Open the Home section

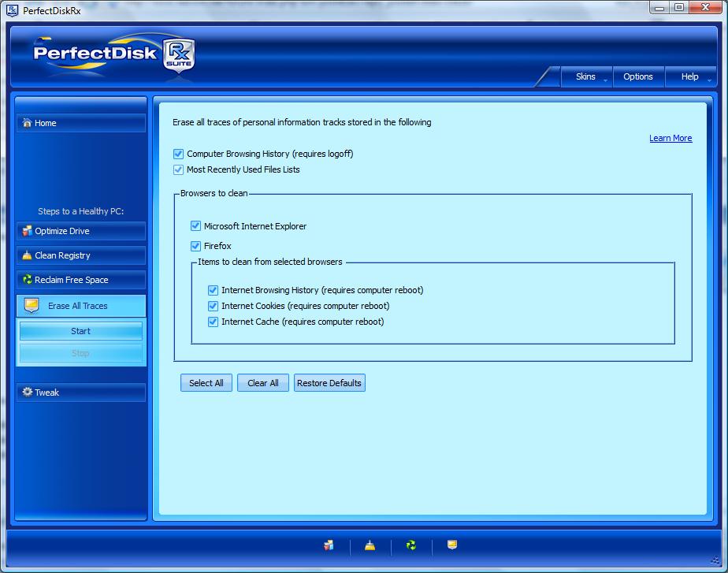pyautogui.click(x=80, y=123)
